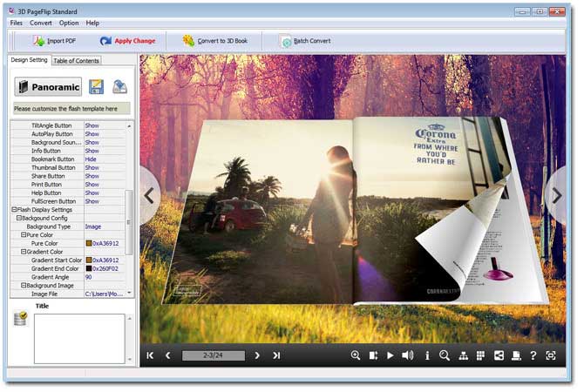Click Pure Color swatch 0xA36912
Image resolution: width=584 pixels, height=392 pixels.
click(x=89, y=243)
